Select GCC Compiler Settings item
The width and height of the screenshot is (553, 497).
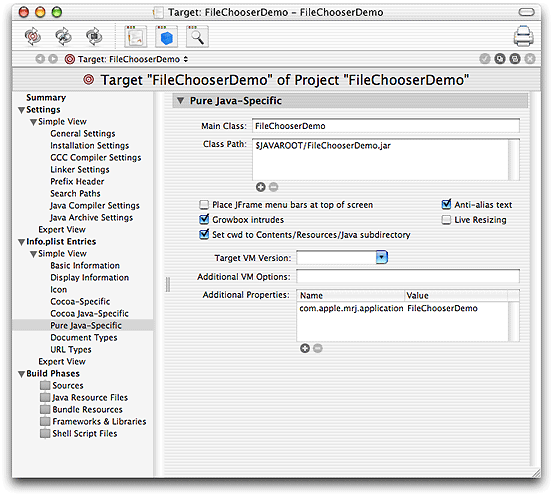96,157
